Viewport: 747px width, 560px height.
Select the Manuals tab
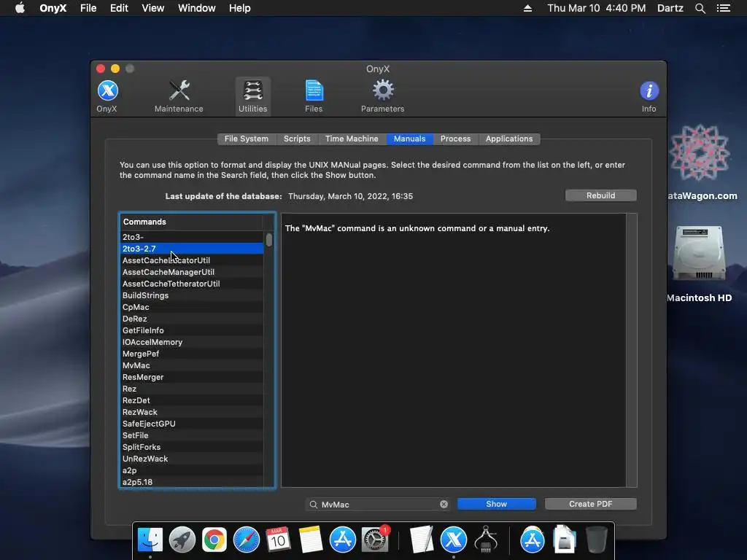410,139
